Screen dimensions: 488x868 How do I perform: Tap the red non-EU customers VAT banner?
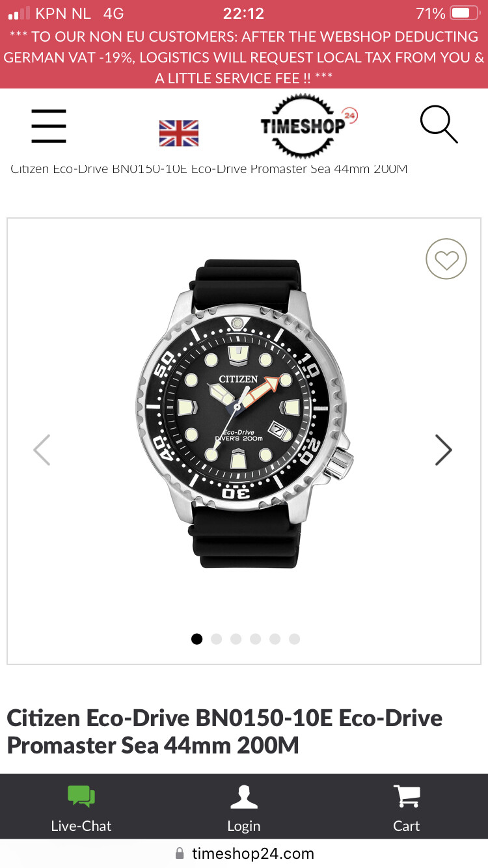pyautogui.click(x=244, y=57)
